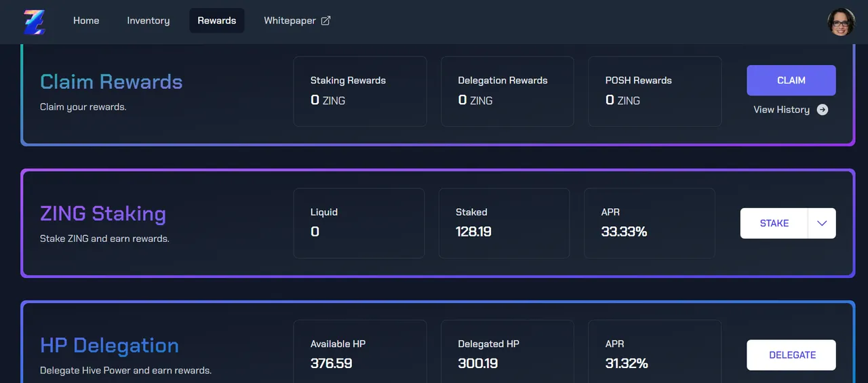The image size is (868, 383).
Task: Click the HP Delegation heading
Action: pyautogui.click(x=109, y=346)
